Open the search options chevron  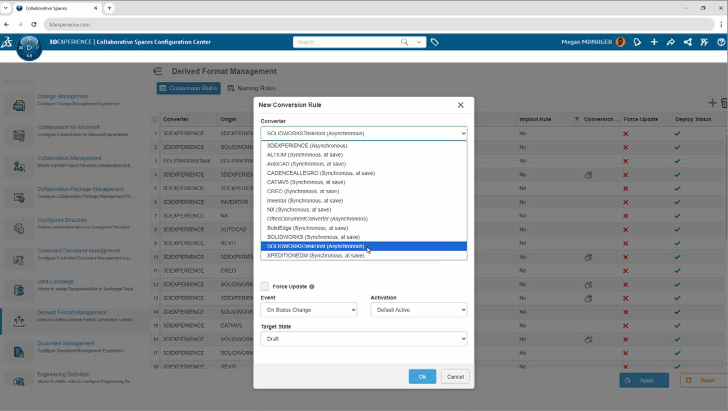(x=419, y=42)
